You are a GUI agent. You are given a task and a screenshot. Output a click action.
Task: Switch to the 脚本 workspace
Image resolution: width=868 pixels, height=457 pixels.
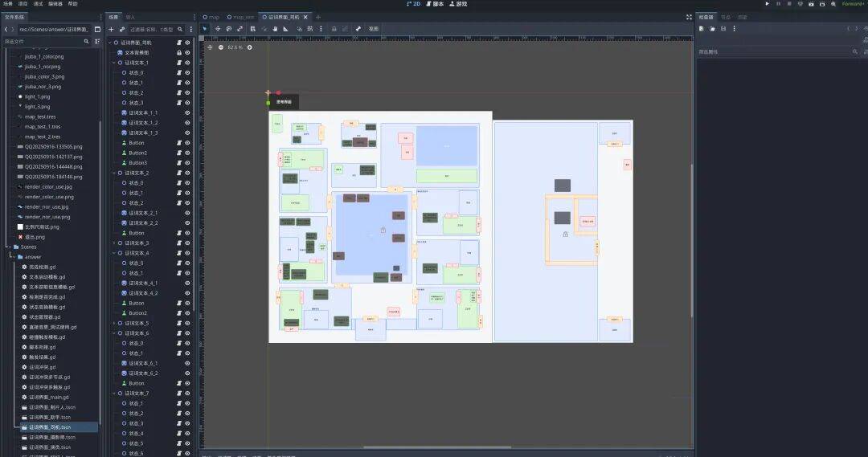pos(435,4)
